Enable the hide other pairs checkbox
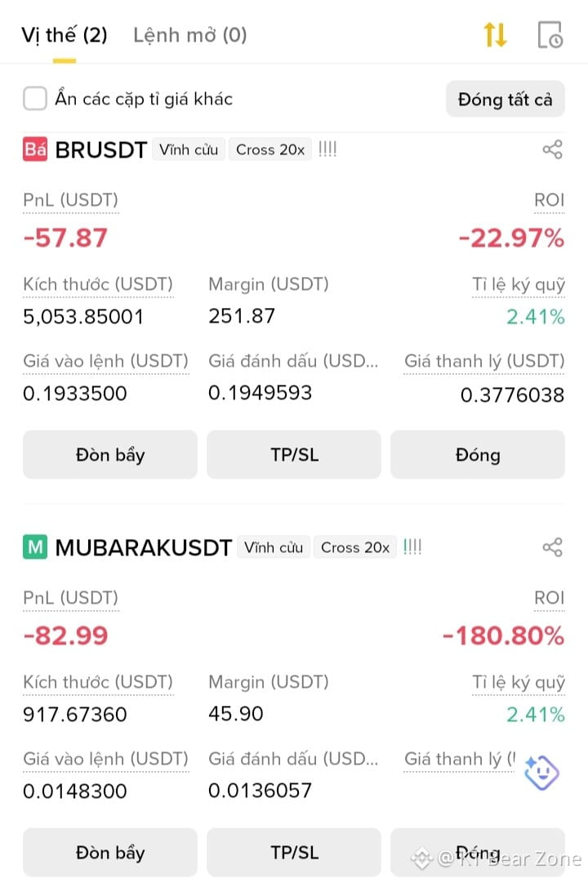Screen dimensions: 588x879 pyautogui.click(x=35, y=99)
